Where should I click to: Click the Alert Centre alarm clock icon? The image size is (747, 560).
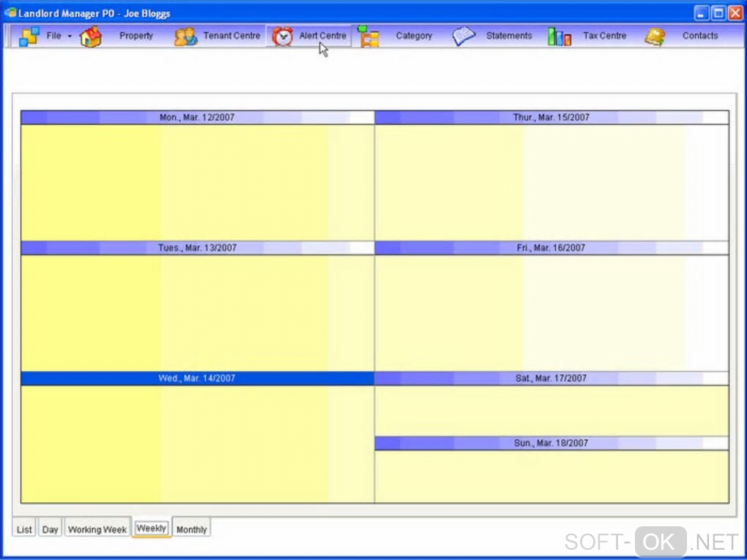(282, 36)
